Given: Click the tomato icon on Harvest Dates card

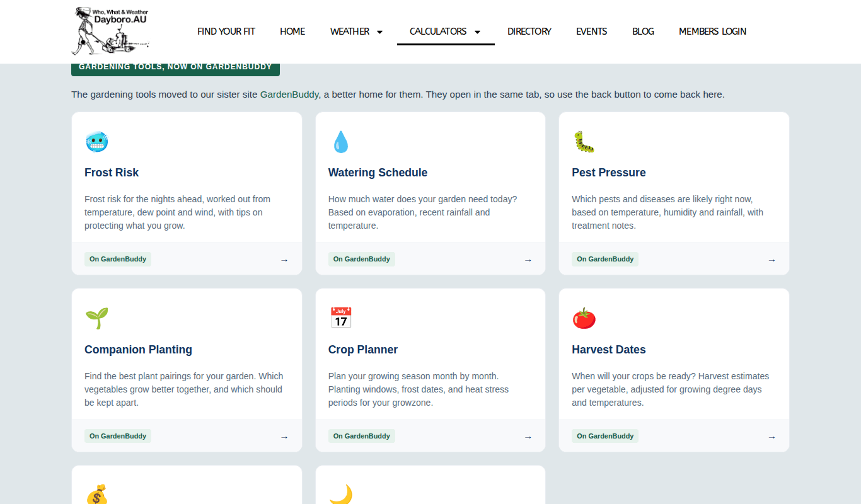Looking at the screenshot, I should [584, 318].
